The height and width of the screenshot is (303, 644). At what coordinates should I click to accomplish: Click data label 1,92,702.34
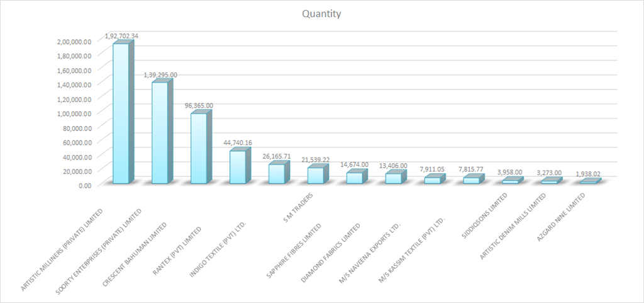click(121, 36)
